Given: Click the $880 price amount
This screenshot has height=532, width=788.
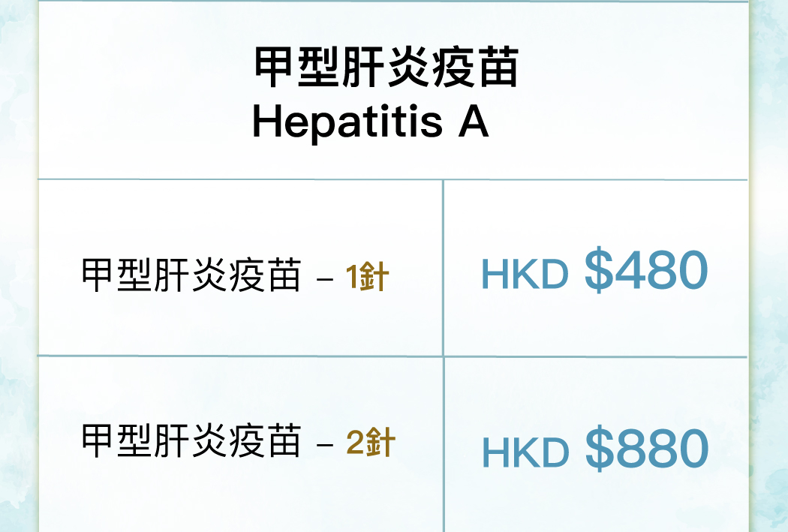Looking at the screenshot, I should coord(647,448).
